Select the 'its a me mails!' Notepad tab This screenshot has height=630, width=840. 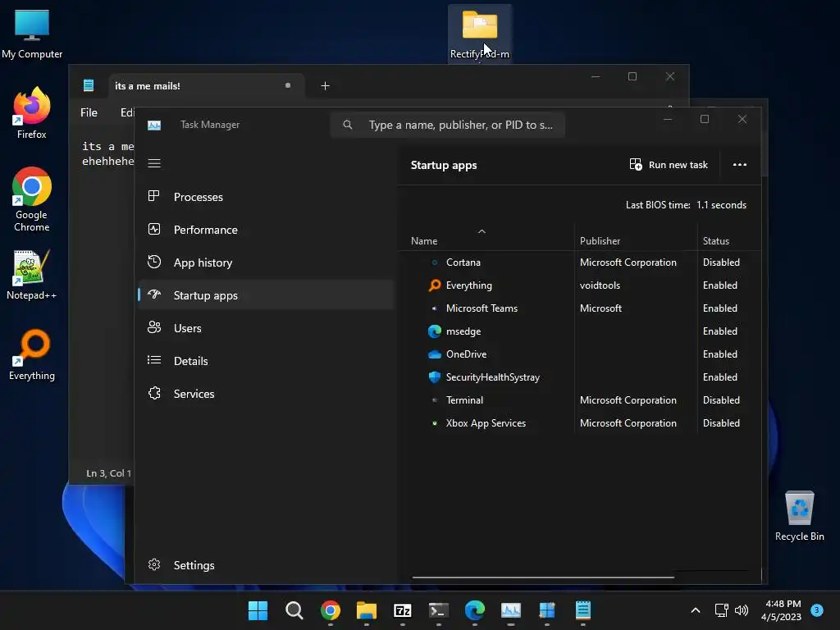[x=206, y=85]
